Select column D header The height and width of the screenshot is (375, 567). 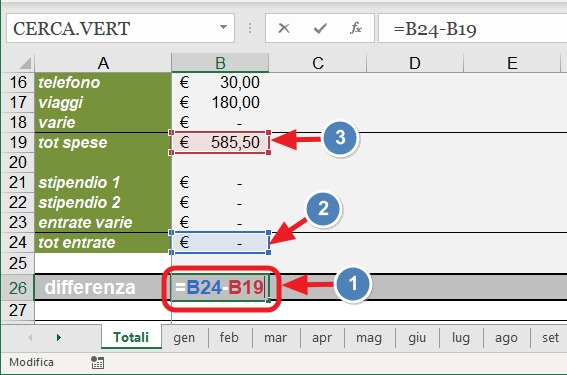coord(415,63)
